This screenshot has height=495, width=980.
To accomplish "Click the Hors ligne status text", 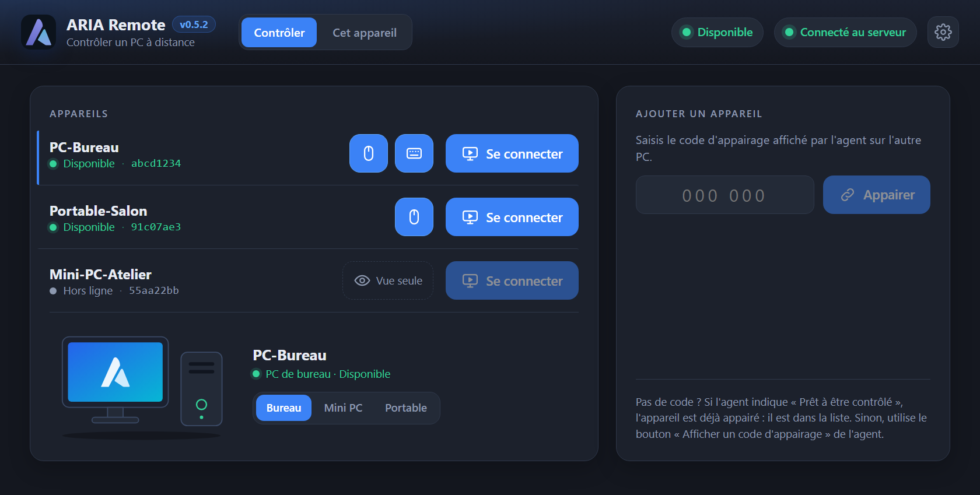I will click(x=88, y=290).
